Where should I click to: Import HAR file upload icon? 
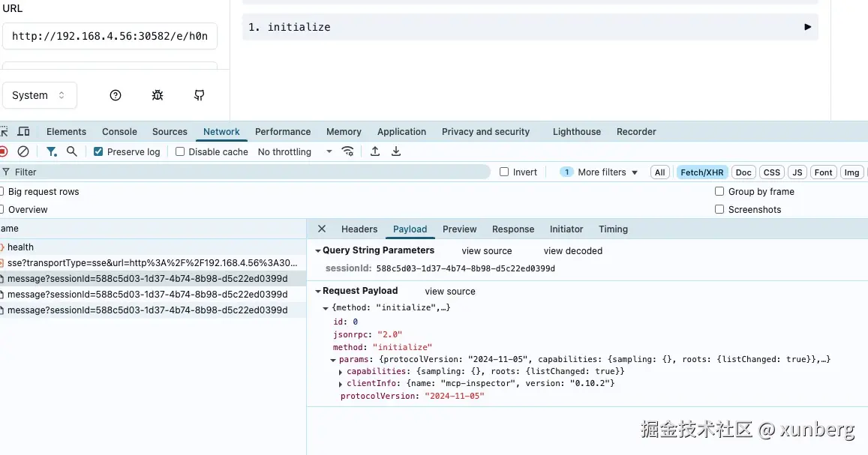click(x=375, y=151)
